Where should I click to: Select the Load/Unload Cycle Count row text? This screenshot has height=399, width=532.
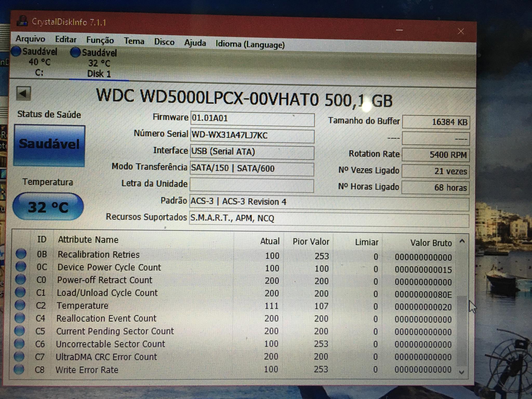click(107, 293)
